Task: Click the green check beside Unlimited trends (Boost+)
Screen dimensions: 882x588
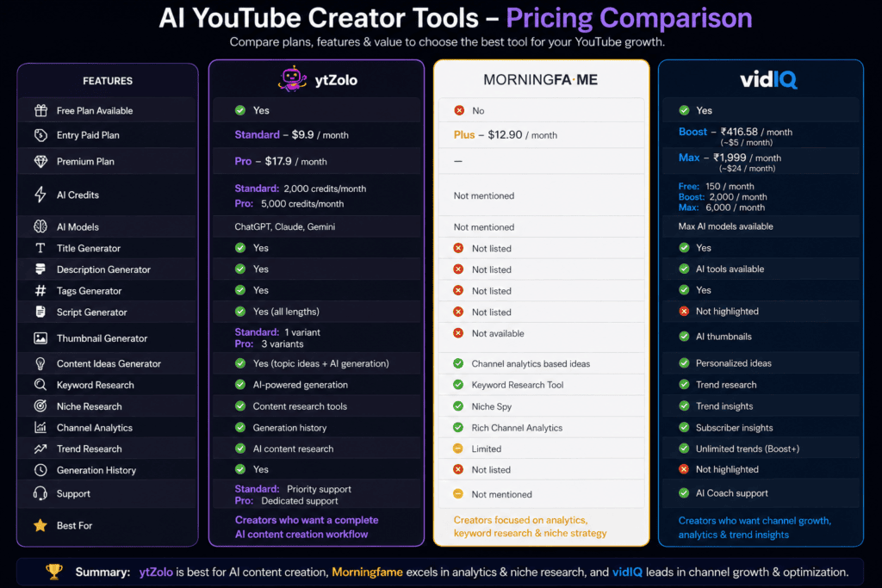Action: 684,449
